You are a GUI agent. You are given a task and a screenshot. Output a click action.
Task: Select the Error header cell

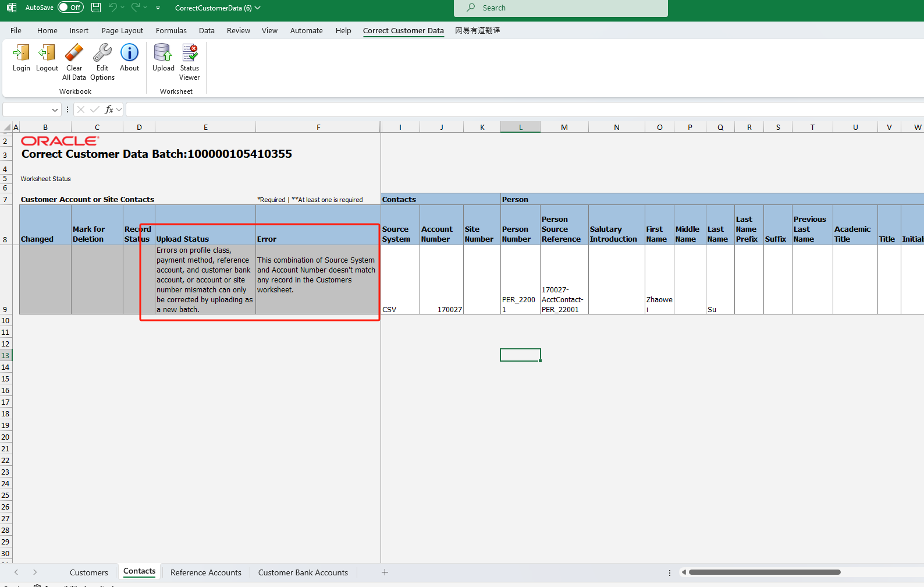coord(318,225)
